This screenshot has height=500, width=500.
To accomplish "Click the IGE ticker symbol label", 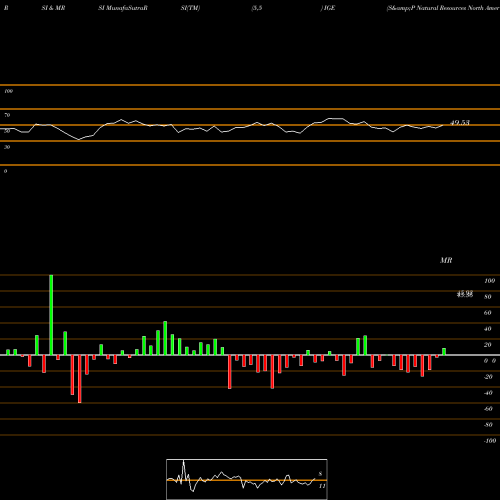I will [329, 8].
